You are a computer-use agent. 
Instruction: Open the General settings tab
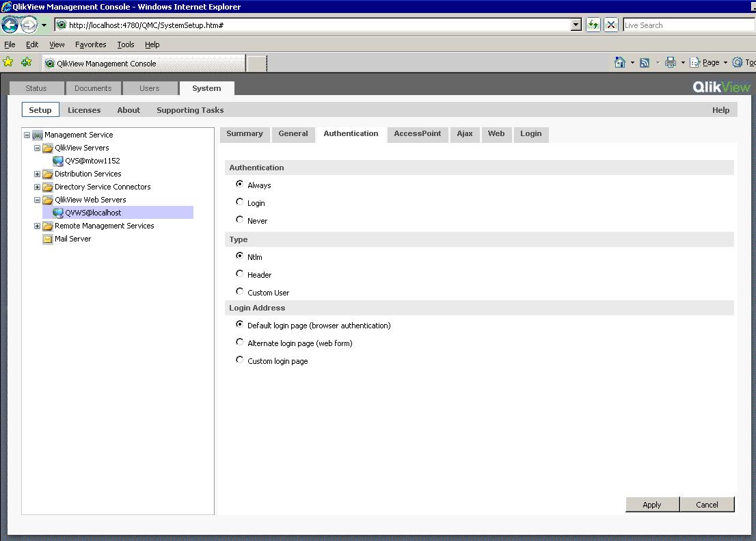293,133
